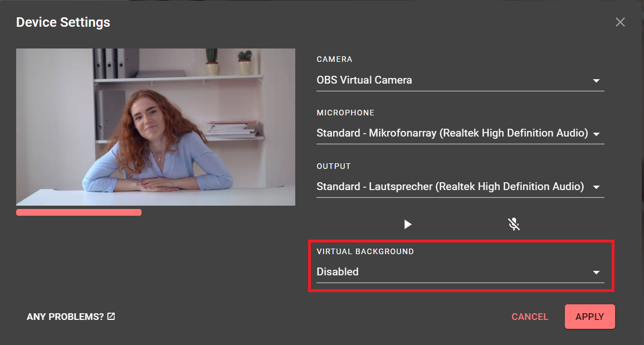
Task: Click the CAMERA section label
Action: (334, 59)
